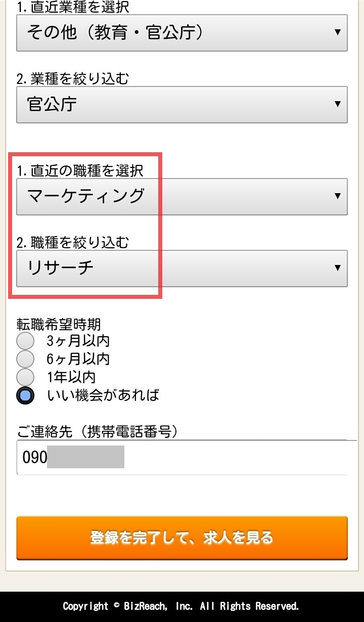Select the 3ヶ月以内 radio button
Screen dimensions: 364x622
click(25, 341)
